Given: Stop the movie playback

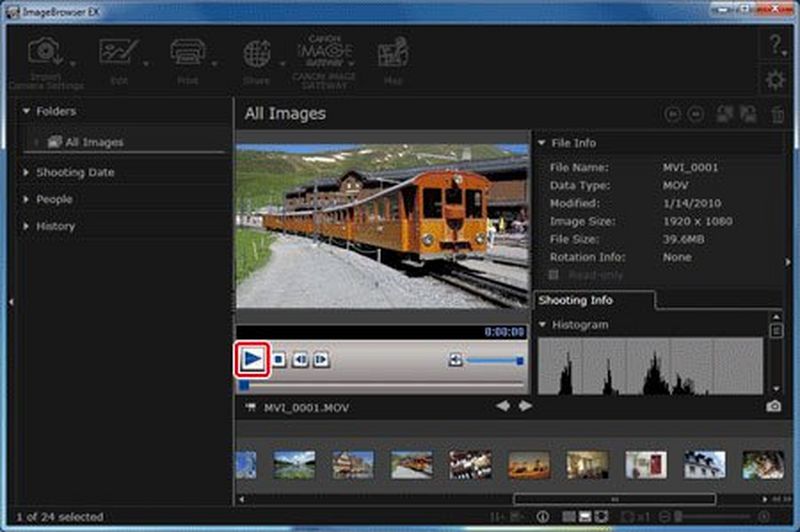Looking at the screenshot, I should 280,359.
